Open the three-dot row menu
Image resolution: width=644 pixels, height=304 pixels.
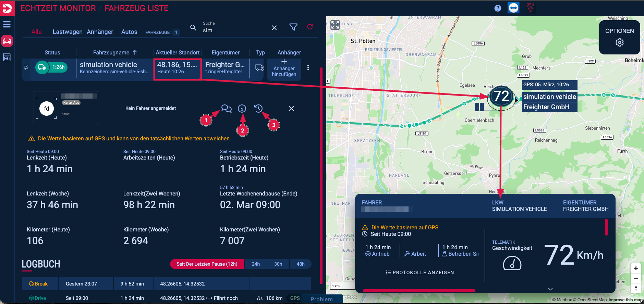(x=308, y=67)
